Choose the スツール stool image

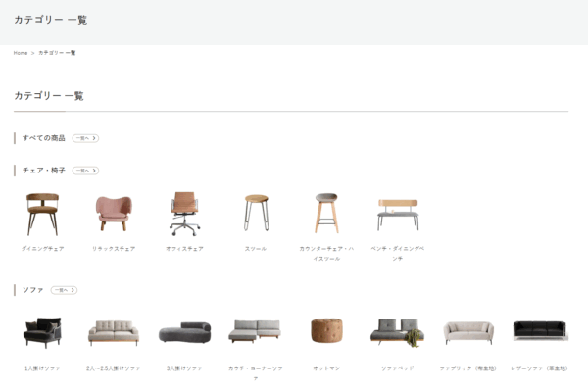[256, 213]
